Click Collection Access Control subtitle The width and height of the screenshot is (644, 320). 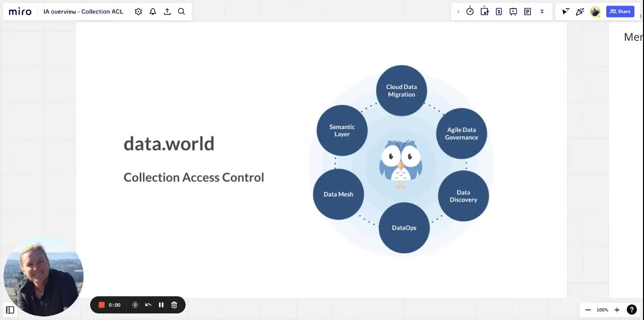point(194,177)
